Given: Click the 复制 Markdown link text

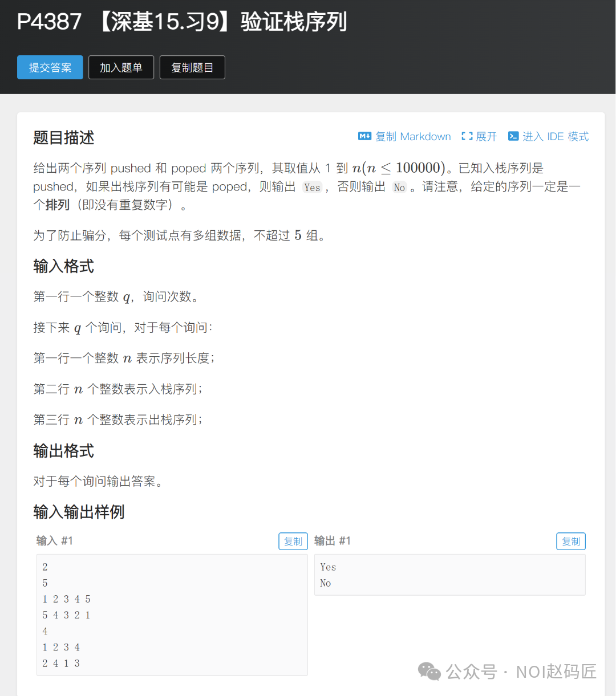Looking at the screenshot, I should pyautogui.click(x=413, y=136).
